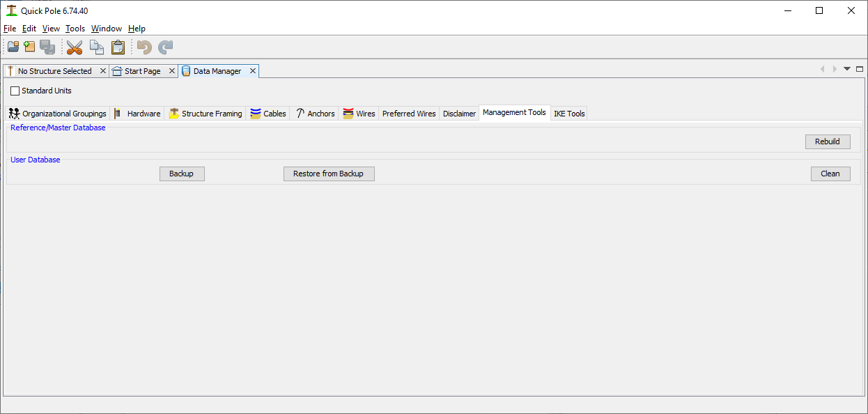The width and height of the screenshot is (868, 414).
Task: Select the Data Manager tab
Action: tap(217, 71)
